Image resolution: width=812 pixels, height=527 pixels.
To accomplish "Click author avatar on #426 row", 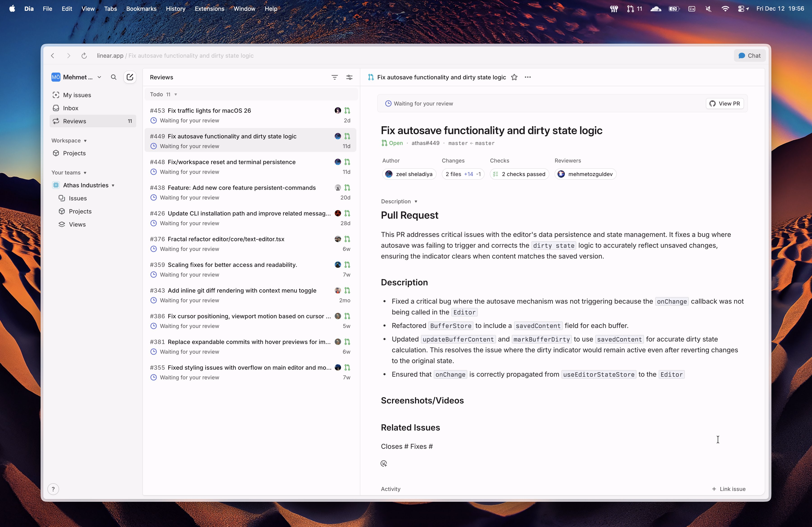I will click(x=338, y=213).
